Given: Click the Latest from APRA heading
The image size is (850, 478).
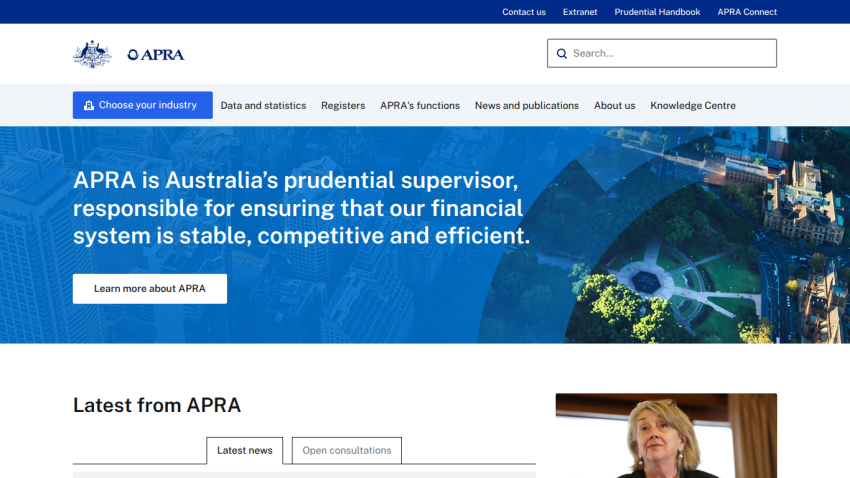Looking at the screenshot, I should pos(157,405).
